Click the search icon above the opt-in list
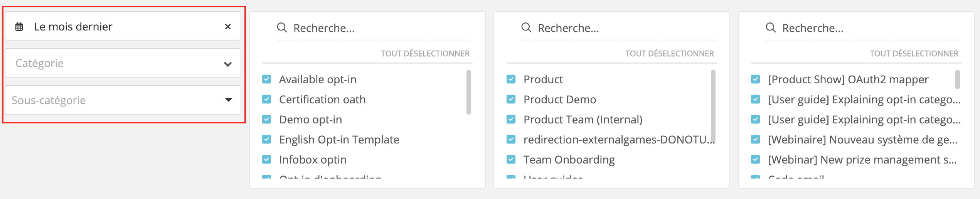This screenshot has height=199, width=980. (282, 28)
